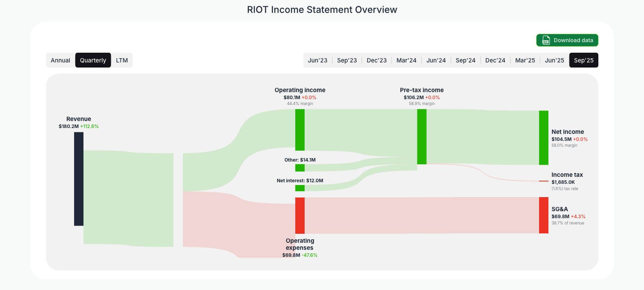Select the Sep'23 quarter
Viewport: 644px width, 290px height.
click(347, 60)
